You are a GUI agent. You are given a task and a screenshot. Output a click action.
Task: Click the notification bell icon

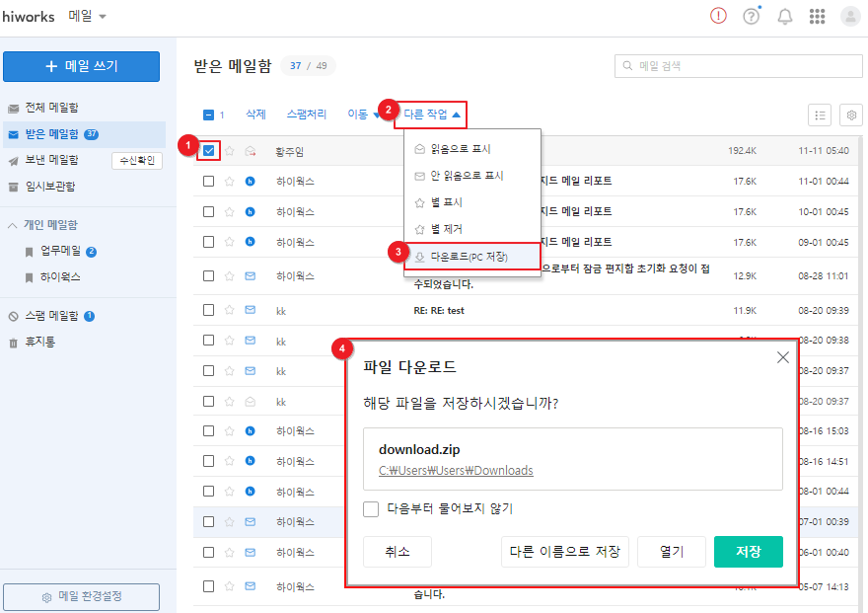[785, 17]
